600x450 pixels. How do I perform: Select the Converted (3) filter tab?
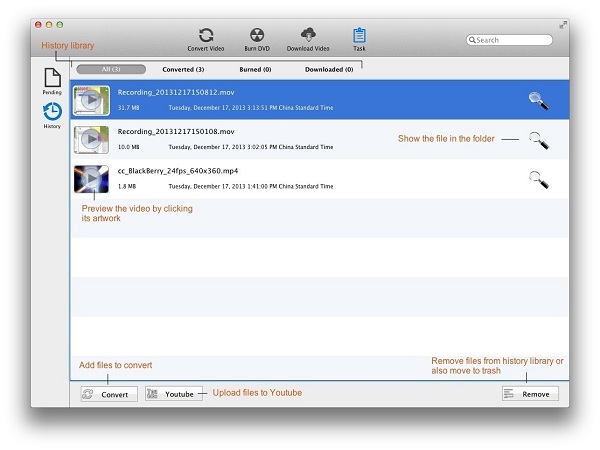(x=183, y=69)
